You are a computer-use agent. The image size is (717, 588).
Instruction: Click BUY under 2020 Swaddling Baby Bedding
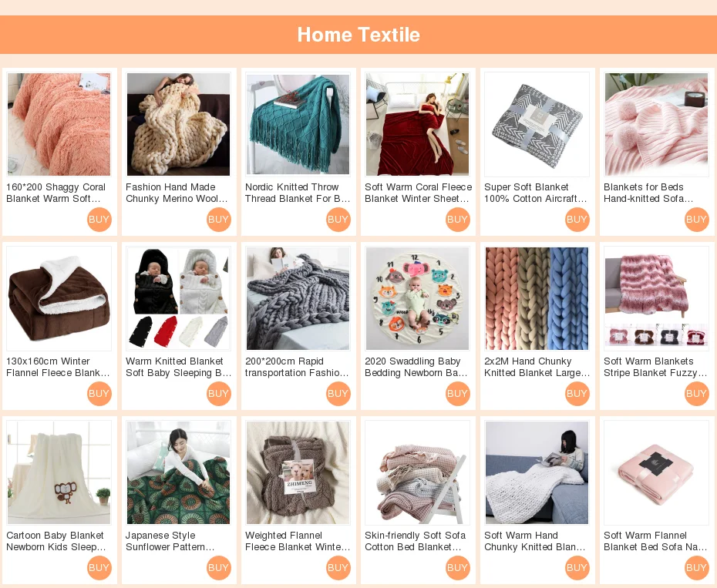[457, 394]
